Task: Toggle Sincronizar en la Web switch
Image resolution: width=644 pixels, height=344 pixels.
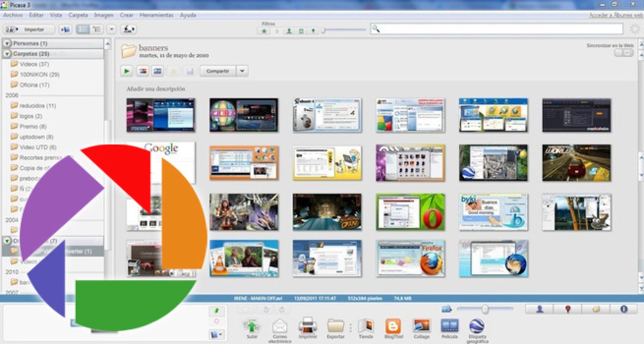Action: click(x=624, y=52)
